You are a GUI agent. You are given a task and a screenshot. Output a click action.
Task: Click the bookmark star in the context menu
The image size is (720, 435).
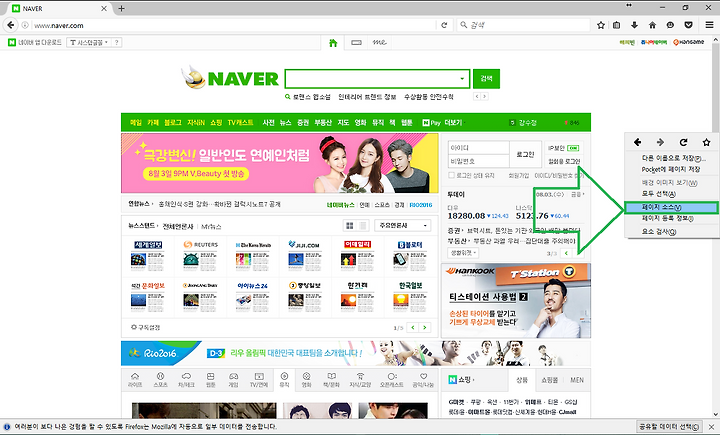(707, 142)
